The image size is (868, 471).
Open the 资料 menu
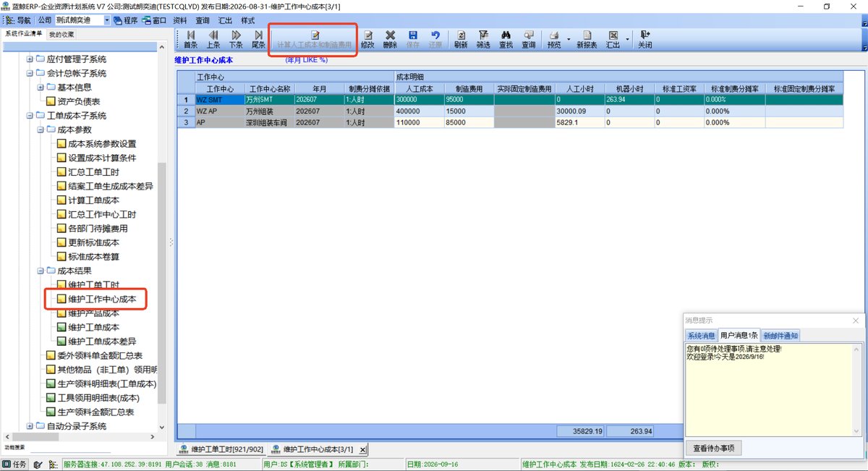point(180,20)
